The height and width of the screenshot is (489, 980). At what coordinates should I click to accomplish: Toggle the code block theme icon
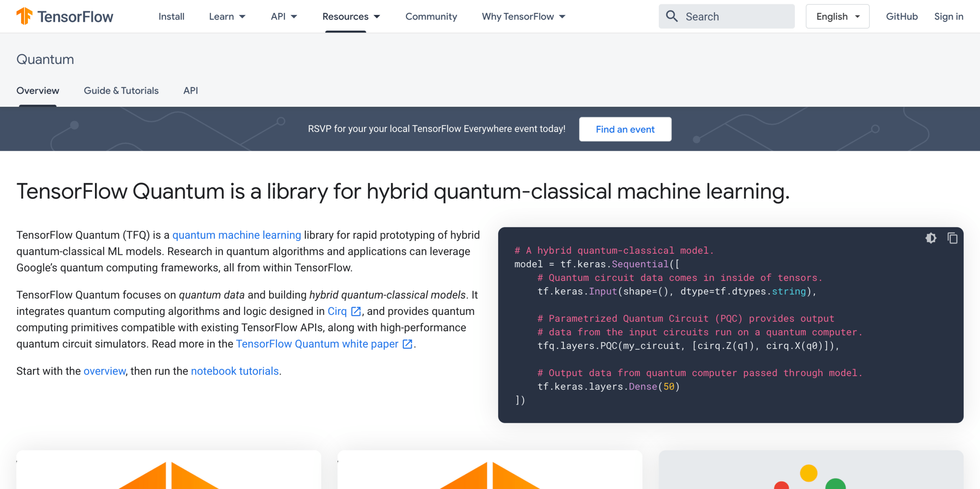tap(931, 238)
